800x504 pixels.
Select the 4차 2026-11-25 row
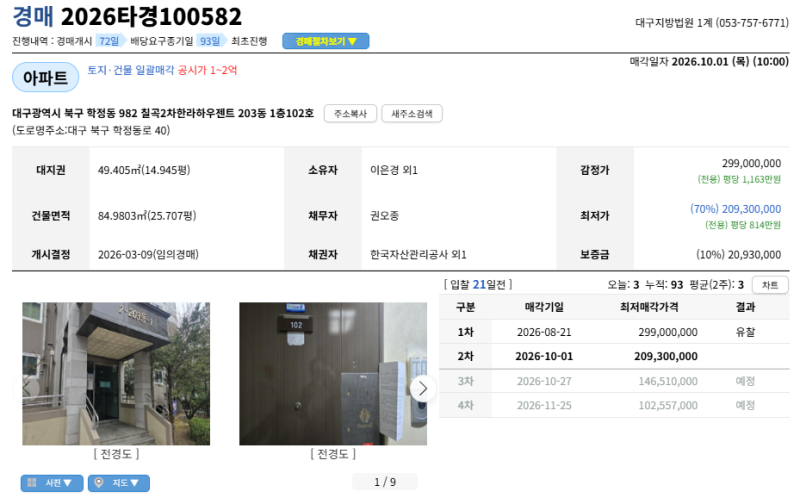614,406
